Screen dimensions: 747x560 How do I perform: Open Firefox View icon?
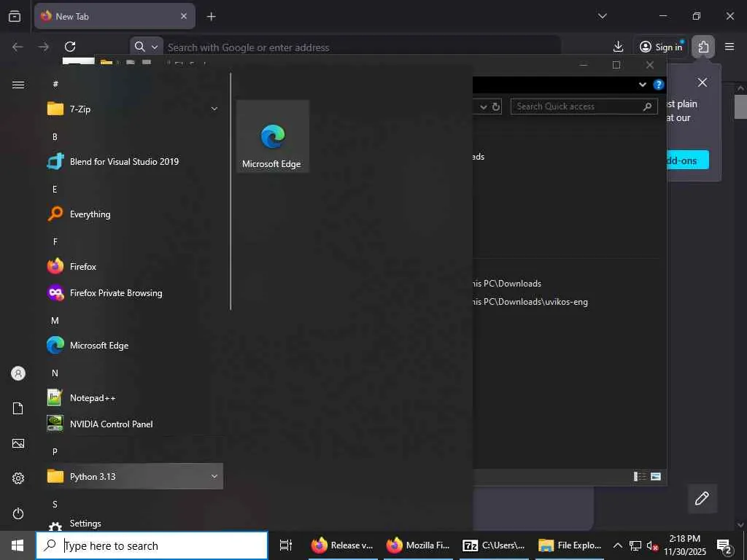click(15, 16)
